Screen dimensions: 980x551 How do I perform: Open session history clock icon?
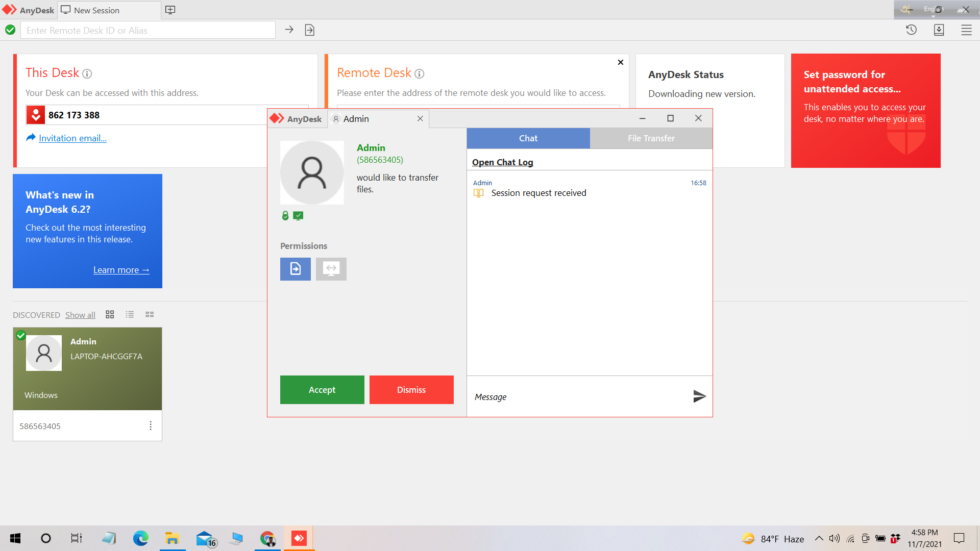[x=911, y=30]
